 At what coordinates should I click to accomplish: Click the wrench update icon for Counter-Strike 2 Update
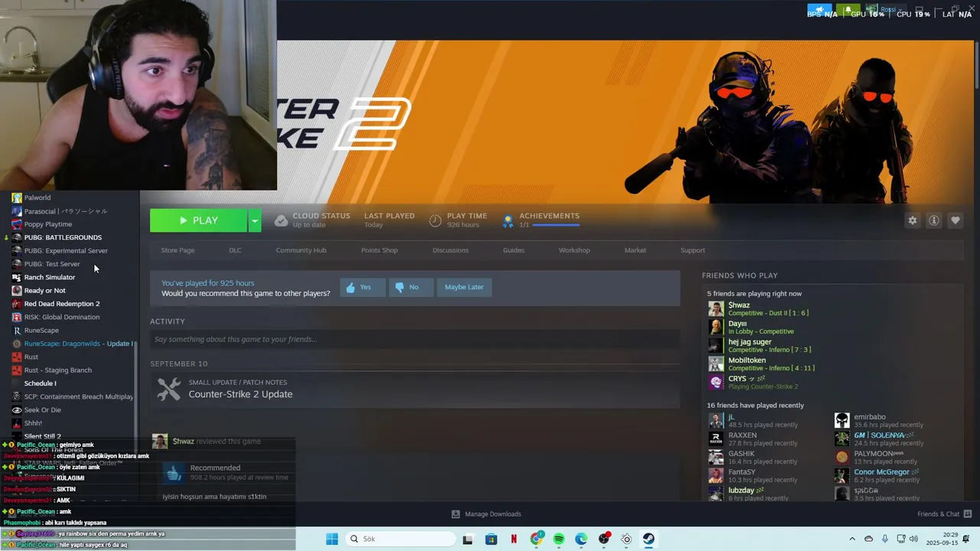click(168, 389)
